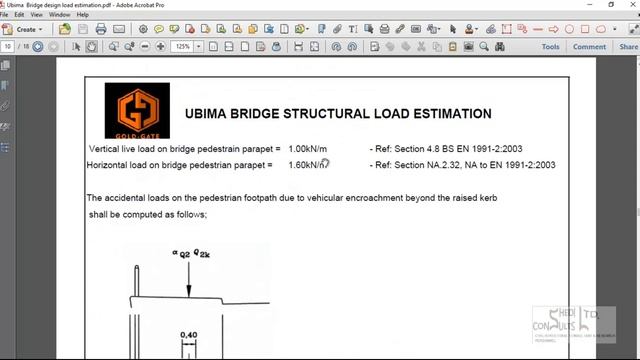
Task: Click the Zoom In plus button
Action: click(x=160, y=47)
